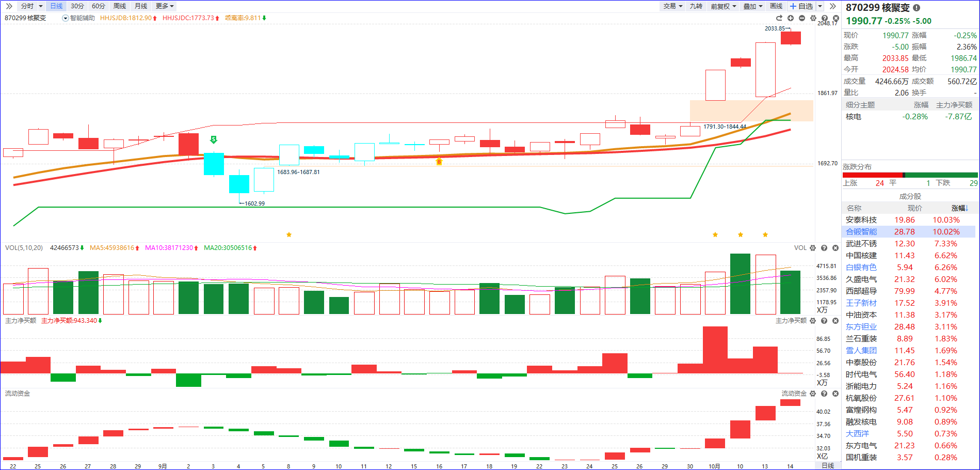Open the 王子新材 constituent stock
980x470 pixels.
pyautogui.click(x=861, y=303)
